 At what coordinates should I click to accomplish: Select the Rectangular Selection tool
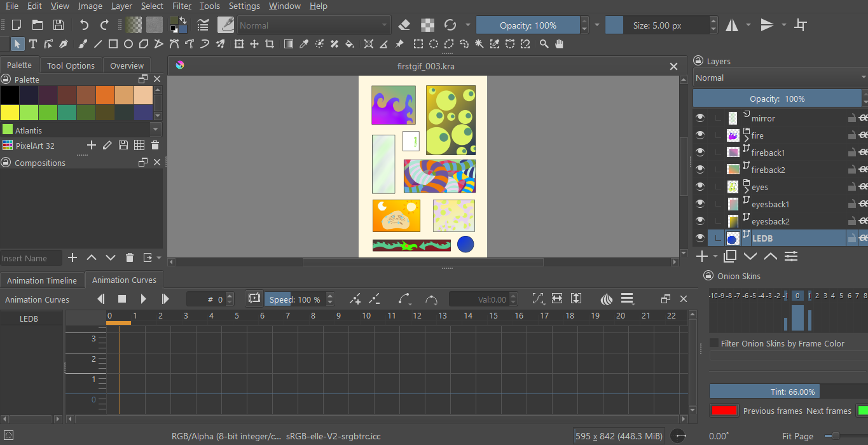[x=418, y=44]
